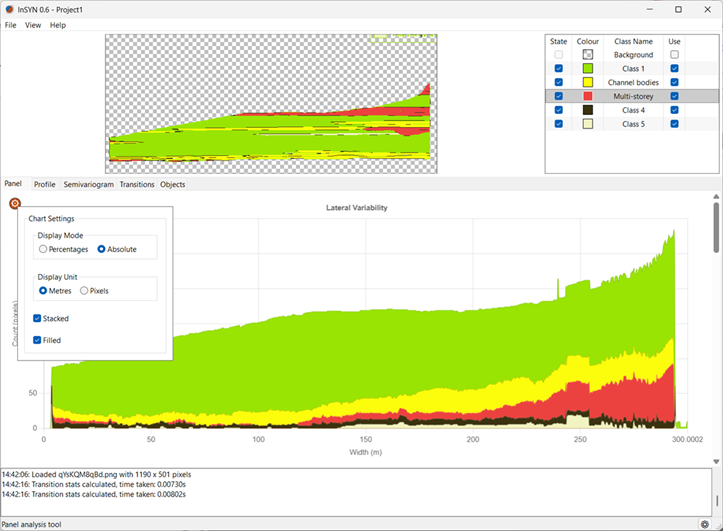Screen dimensions: 723x531
Task: Uncheck the Stacked checkbox
Action: tap(37, 319)
